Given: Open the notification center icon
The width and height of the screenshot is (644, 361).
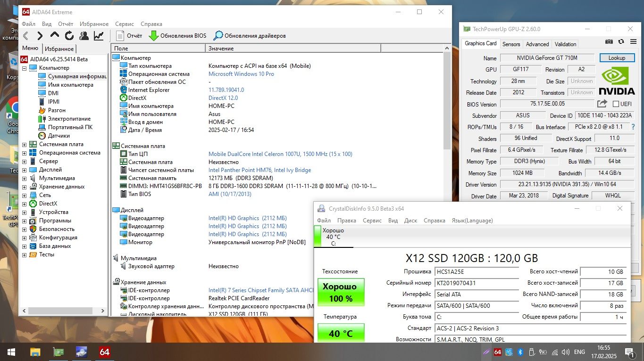Looking at the screenshot, I should tap(629, 352).
